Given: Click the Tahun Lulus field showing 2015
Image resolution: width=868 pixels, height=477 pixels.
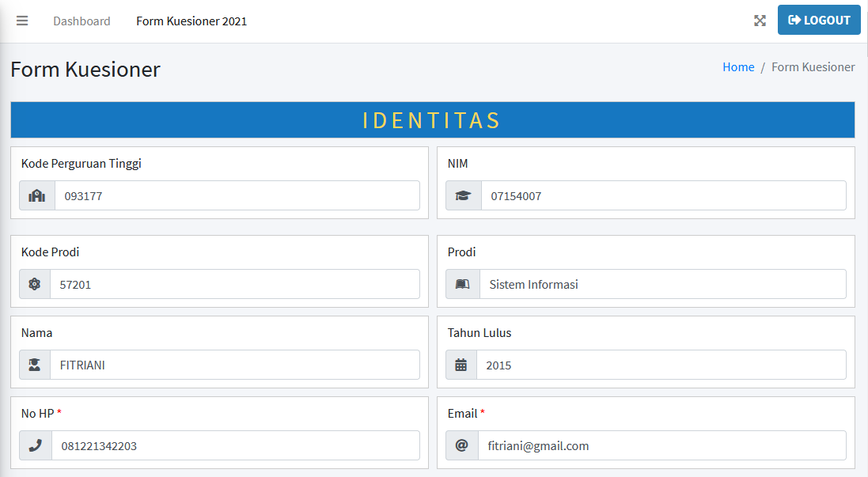Looking at the screenshot, I should click(x=661, y=365).
